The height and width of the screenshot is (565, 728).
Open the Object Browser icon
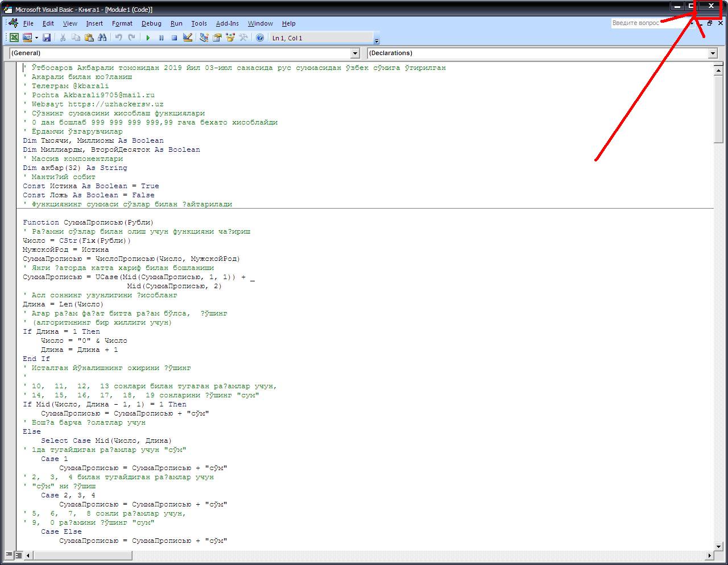[x=230, y=38]
